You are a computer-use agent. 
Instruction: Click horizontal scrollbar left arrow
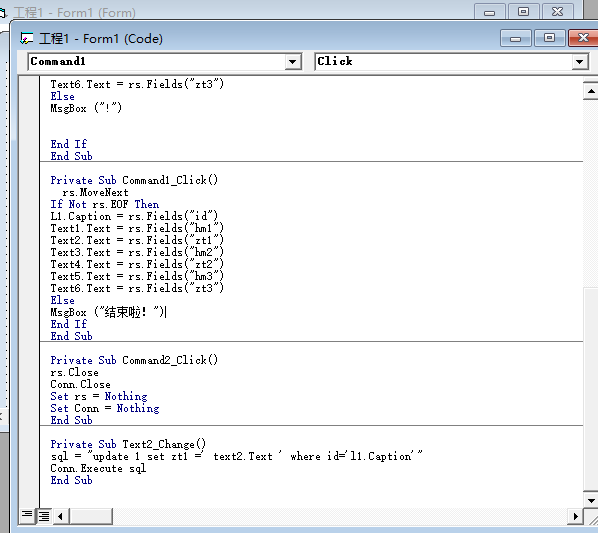coord(60,517)
